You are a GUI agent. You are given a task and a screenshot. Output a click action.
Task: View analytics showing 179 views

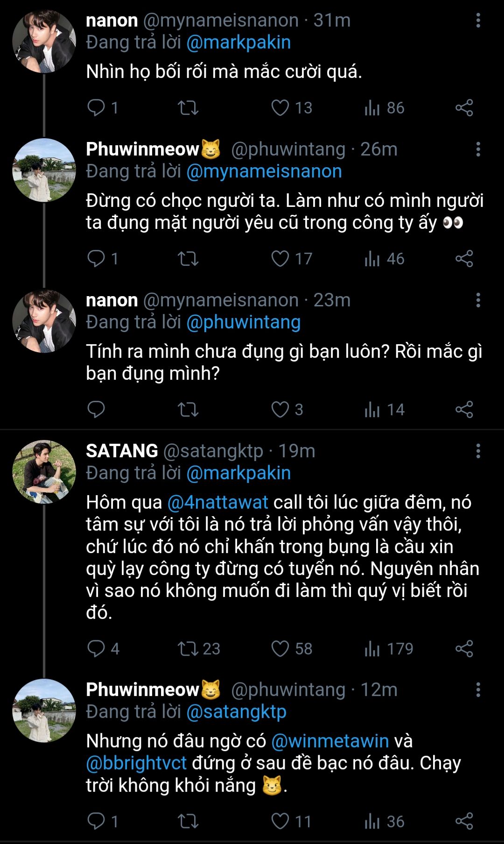click(389, 649)
